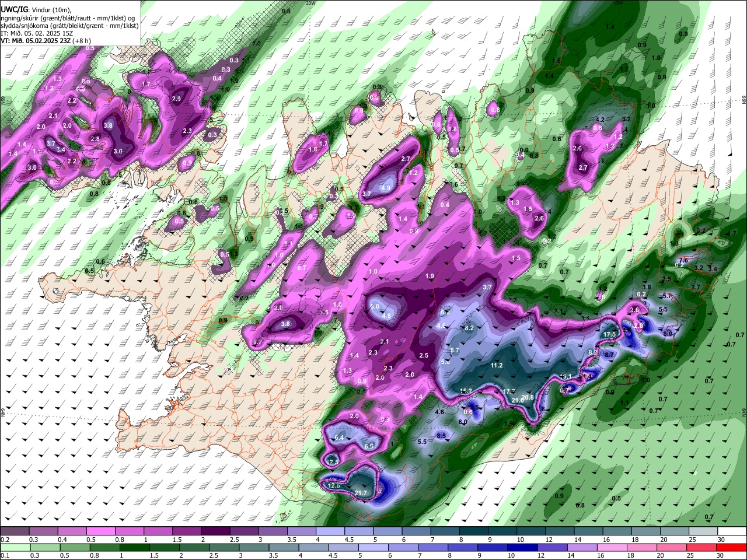
Task: Click the lower legend bright red swatch at 30
Action: tap(732, 547)
